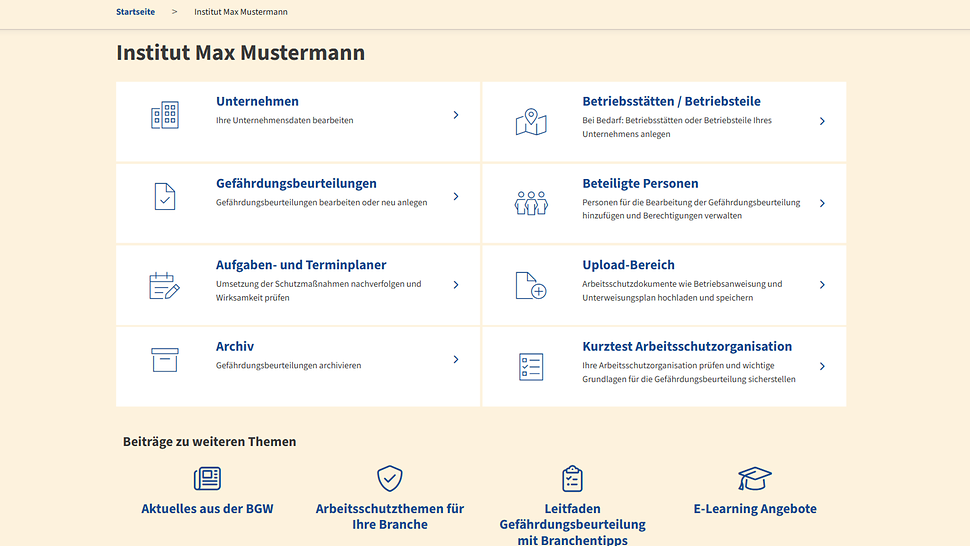Open the Upload-Bereich heading link
Viewport: 970px width, 546px height.
629,265
